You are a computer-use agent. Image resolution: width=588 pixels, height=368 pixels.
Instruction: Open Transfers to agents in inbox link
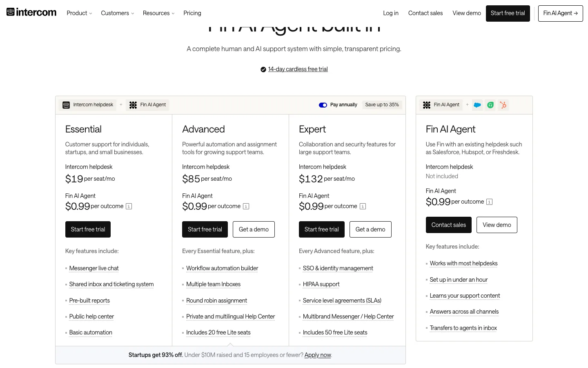(x=463, y=328)
